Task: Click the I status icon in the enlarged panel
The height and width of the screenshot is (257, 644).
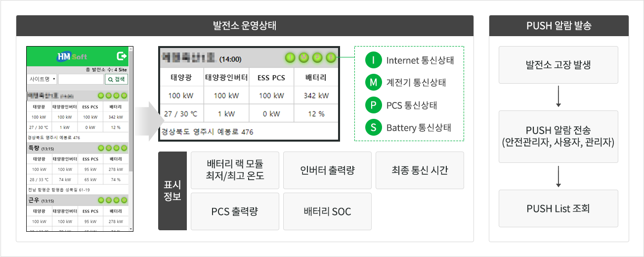Action: (x=290, y=58)
